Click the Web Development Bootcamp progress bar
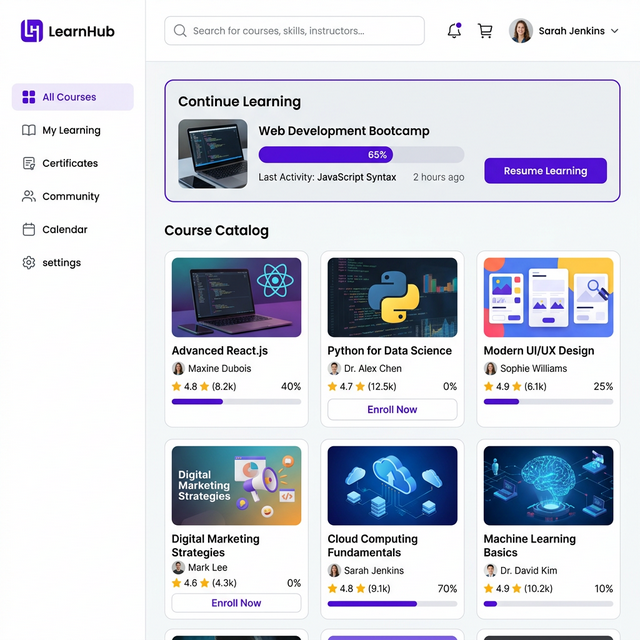The image size is (640, 640). [x=361, y=155]
